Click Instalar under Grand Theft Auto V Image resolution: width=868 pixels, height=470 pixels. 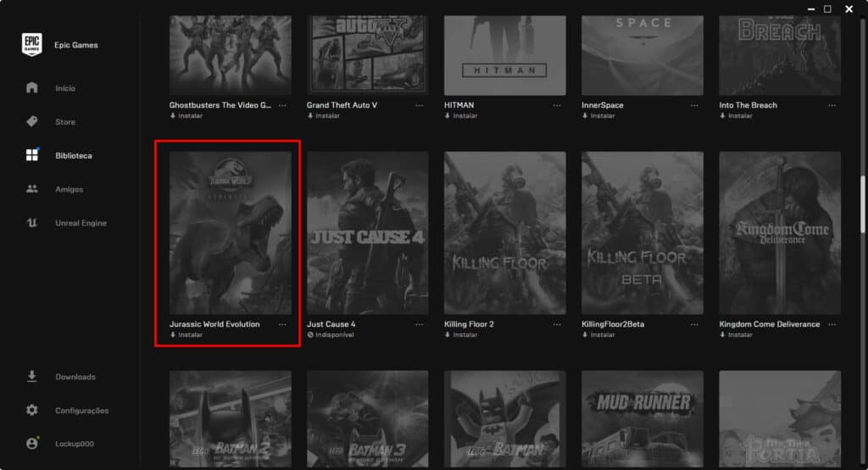point(328,116)
